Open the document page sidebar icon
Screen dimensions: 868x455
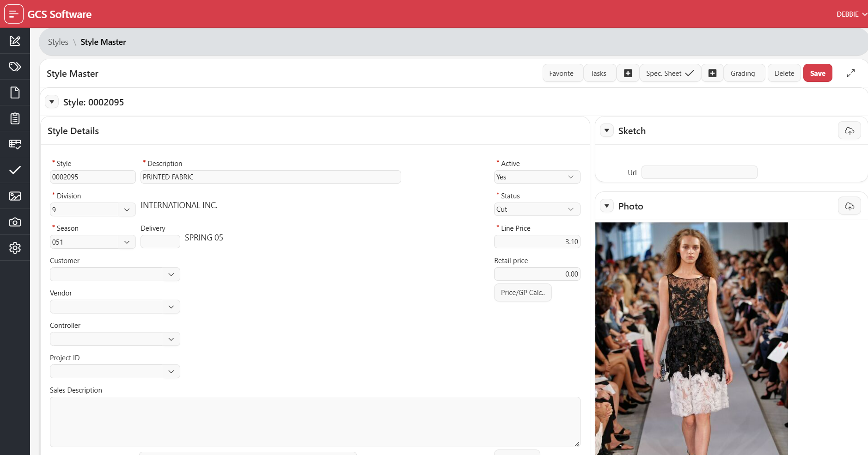click(15, 92)
